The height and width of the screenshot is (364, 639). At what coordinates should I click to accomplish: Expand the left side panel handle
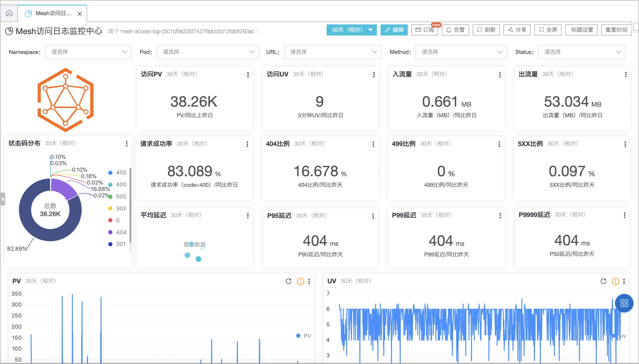click(3, 199)
